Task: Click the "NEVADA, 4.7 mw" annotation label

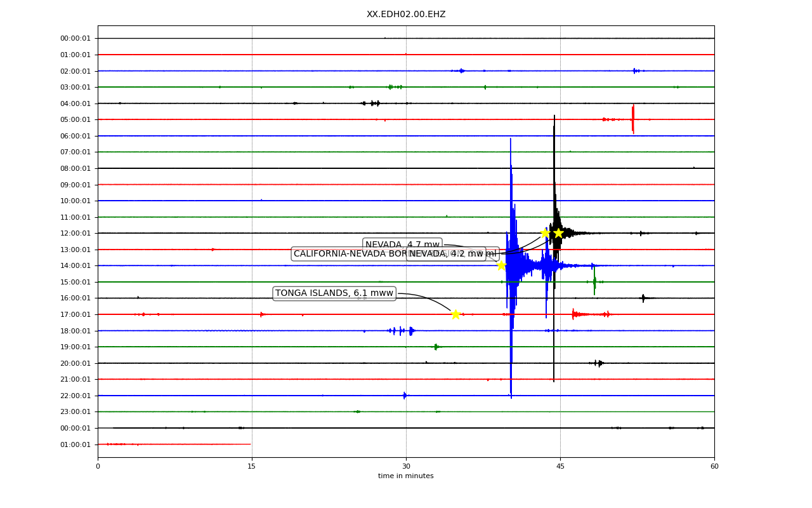Action: [x=402, y=245]
